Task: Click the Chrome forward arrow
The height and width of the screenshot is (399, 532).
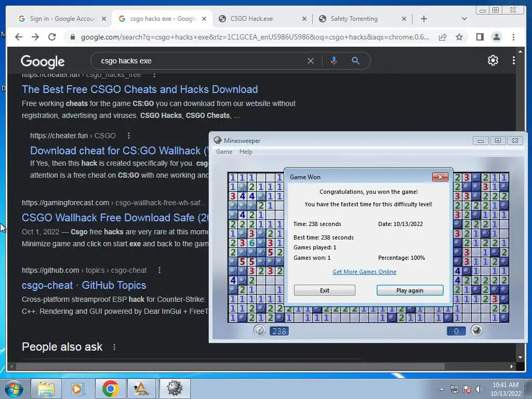Action: pyautogui.click(x=35, y=37)
